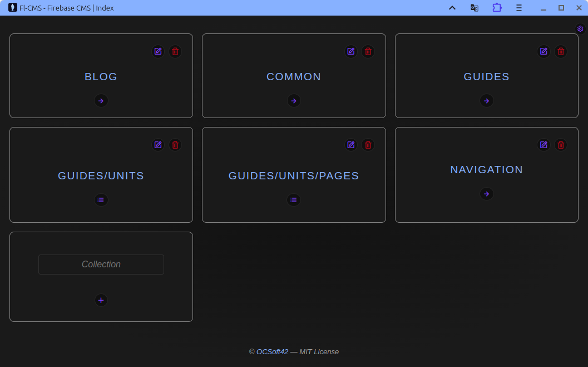Open the list view for GUIDES/UNITS/PAGES
Screen dimensions: 588x367
point(294,200)
